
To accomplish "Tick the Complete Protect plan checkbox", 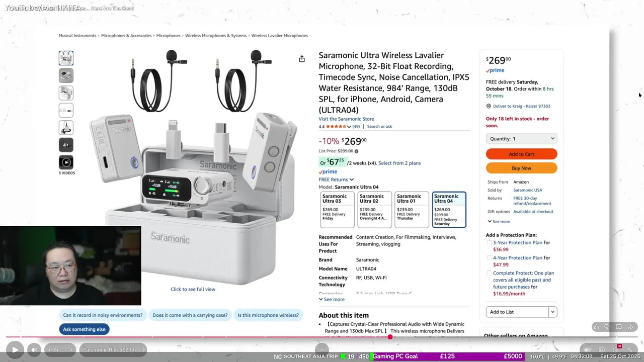I will click(x=489, y=273).
